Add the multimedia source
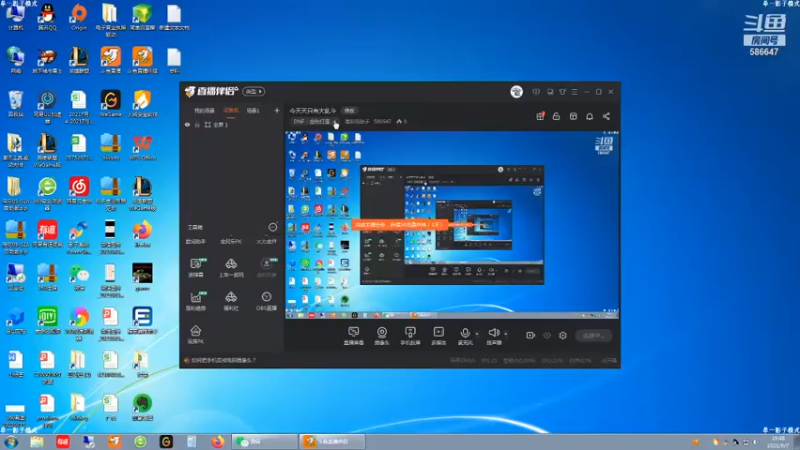800x450 pixels. tap(438, 336)
